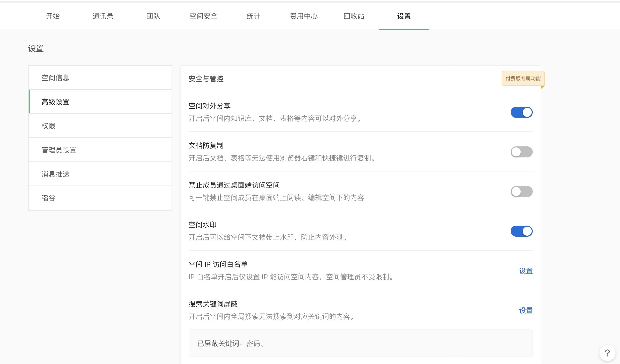This screenshot has height=364, width=620.
Task: Open 空间信息 in the settings sidebar
Action: tap(100, 78)
